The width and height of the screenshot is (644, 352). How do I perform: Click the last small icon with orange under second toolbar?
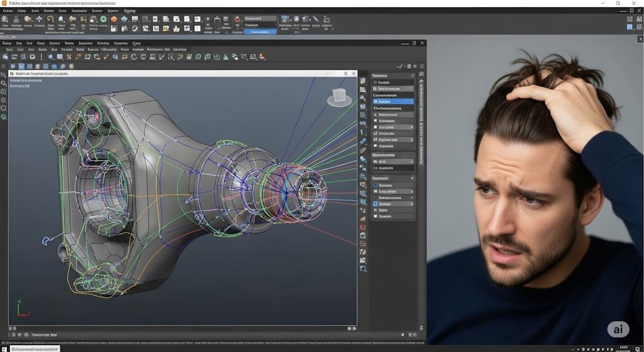[72, 66]
